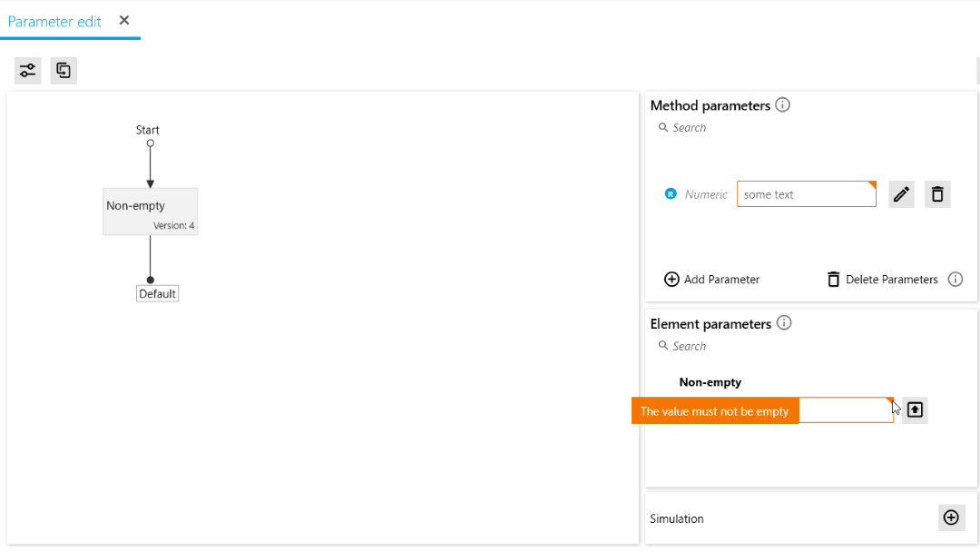
Task: Click the parameter settings sliders icon
Action: pyautogui.click(x=28, y=71)
